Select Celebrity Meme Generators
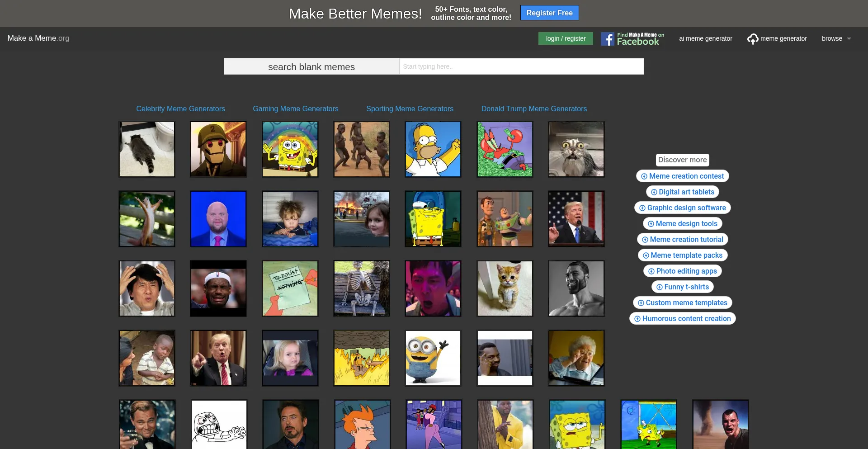The image size is (868, 449). coord(180,109)
